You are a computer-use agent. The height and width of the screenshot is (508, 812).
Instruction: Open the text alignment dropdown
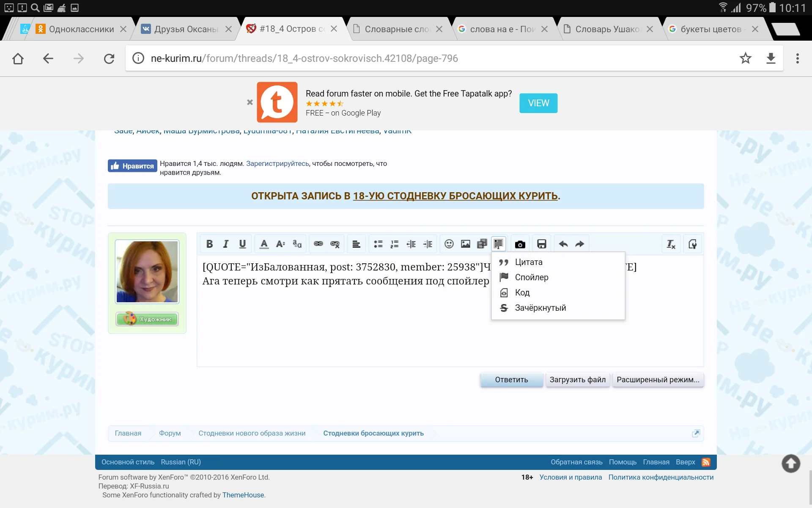[357, 244]
